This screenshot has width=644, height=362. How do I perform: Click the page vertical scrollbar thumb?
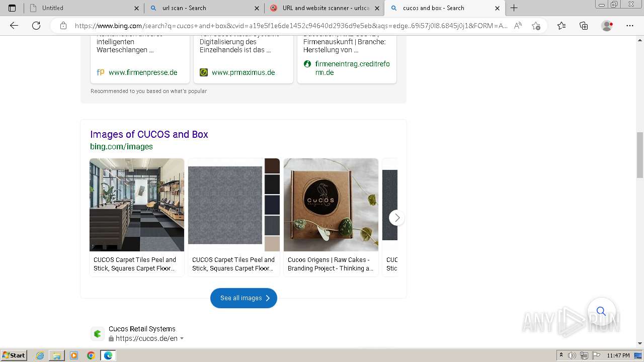[640, 155]
